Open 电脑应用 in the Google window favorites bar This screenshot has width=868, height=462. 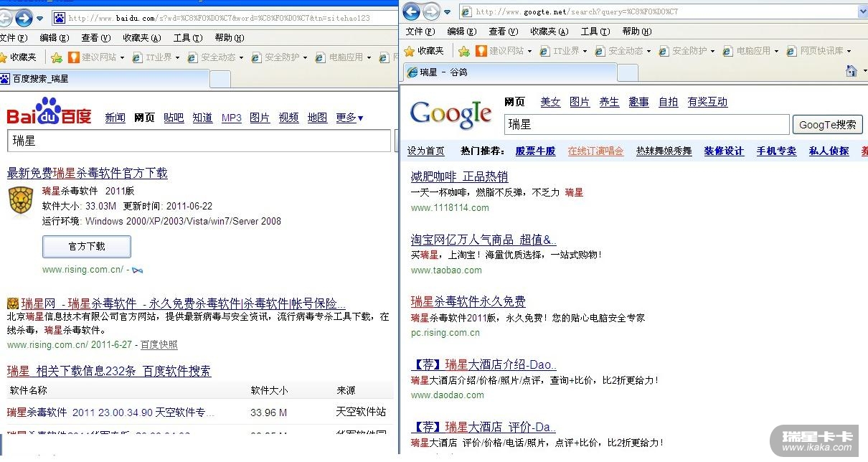coord(751,51)
